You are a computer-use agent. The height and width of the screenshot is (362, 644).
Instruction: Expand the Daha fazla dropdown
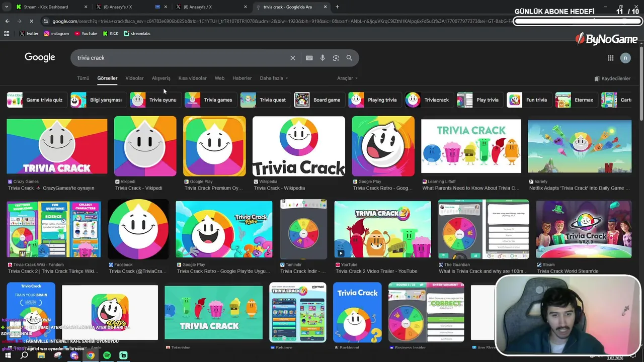[274, 78]
